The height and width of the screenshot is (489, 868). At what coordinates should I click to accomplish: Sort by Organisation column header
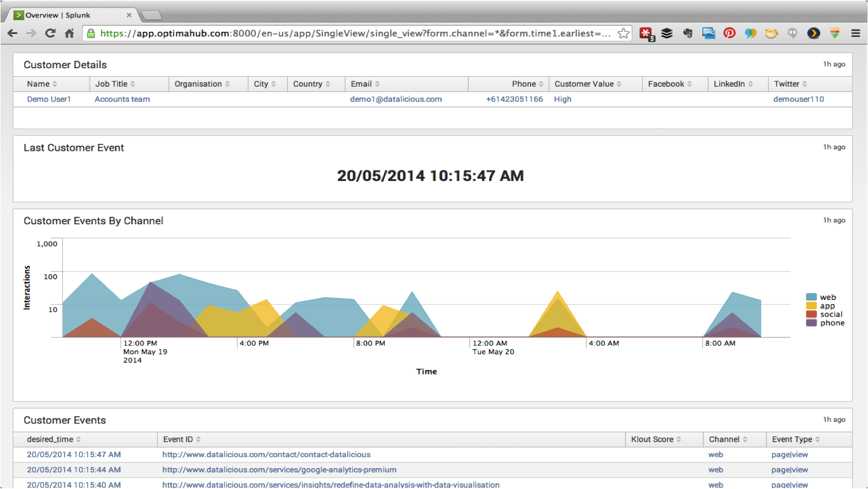pyautogui.click(x=202, y=84)
